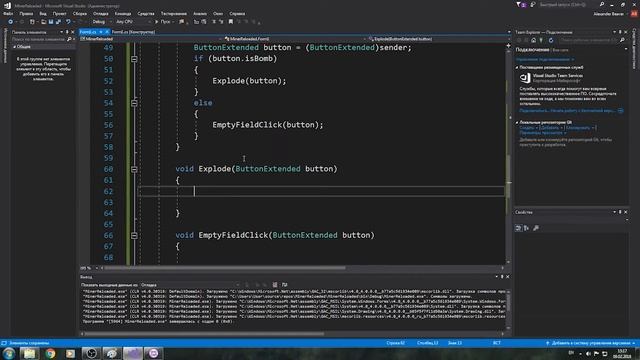Click Team Explorer Home icon
The width and height of the screenshot is (640, 360).
tap(533, 40)
